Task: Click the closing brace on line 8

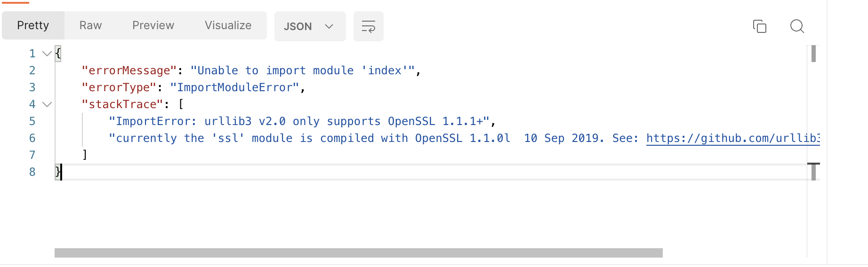Action: point(58,172)
